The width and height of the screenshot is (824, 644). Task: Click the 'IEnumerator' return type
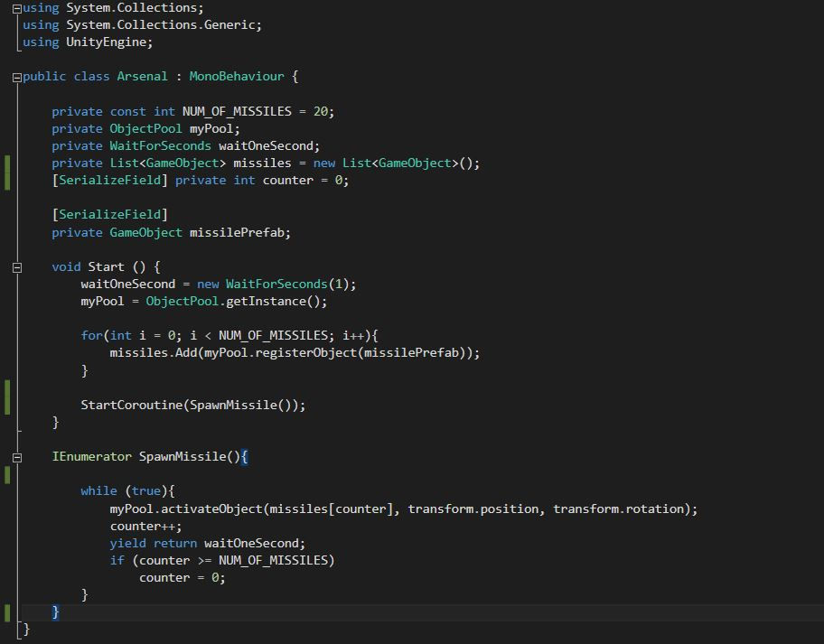pos(91,456)
